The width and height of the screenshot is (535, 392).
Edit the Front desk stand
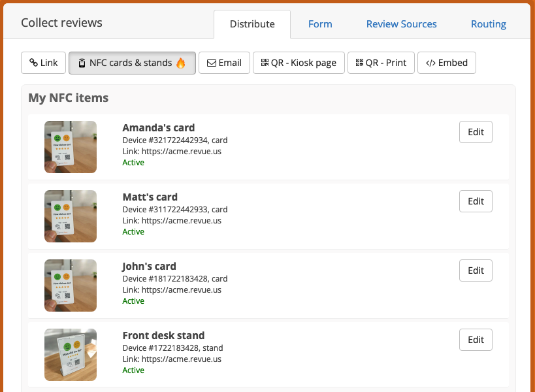tap(476, 340)
